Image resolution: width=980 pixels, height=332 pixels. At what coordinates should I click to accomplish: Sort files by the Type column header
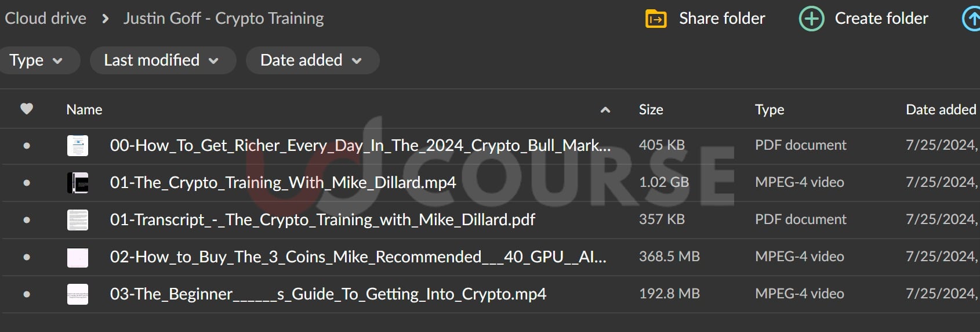[x=769, y=110]
